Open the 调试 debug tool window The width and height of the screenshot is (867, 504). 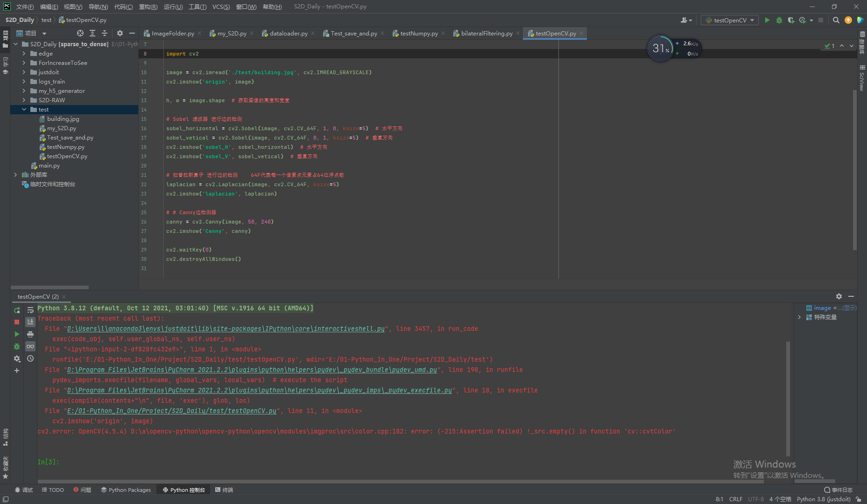pyautogui.click(x=24, y=490)
